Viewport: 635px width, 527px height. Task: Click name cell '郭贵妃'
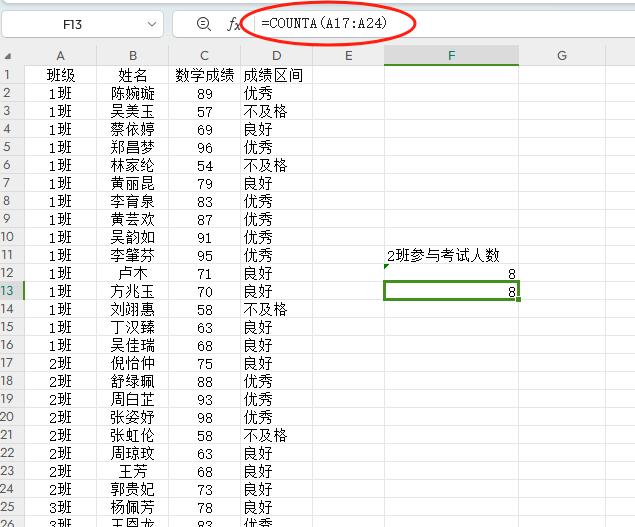(132, 489)
